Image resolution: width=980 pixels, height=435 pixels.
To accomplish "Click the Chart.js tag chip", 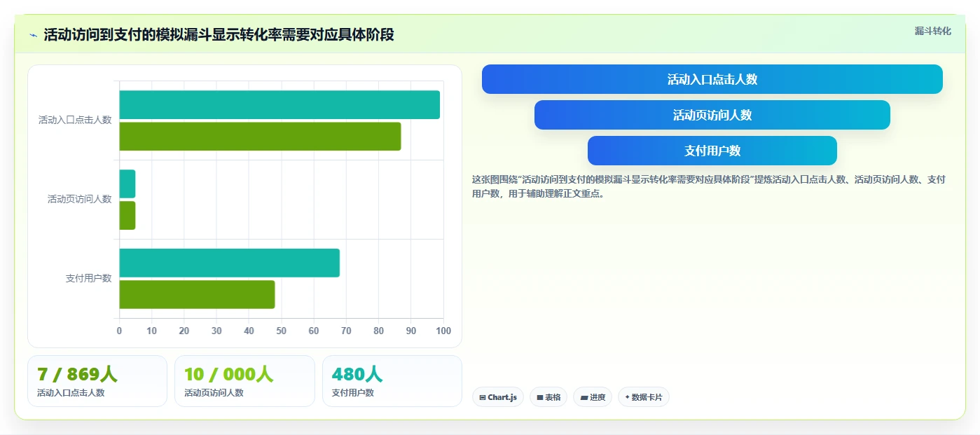I will coord(498,397).
